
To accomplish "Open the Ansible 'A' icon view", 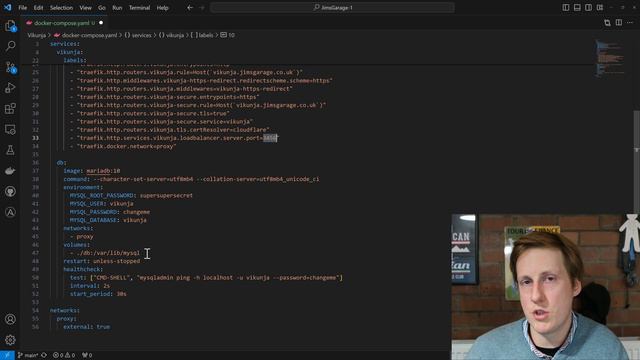I will tap(10, 212).
